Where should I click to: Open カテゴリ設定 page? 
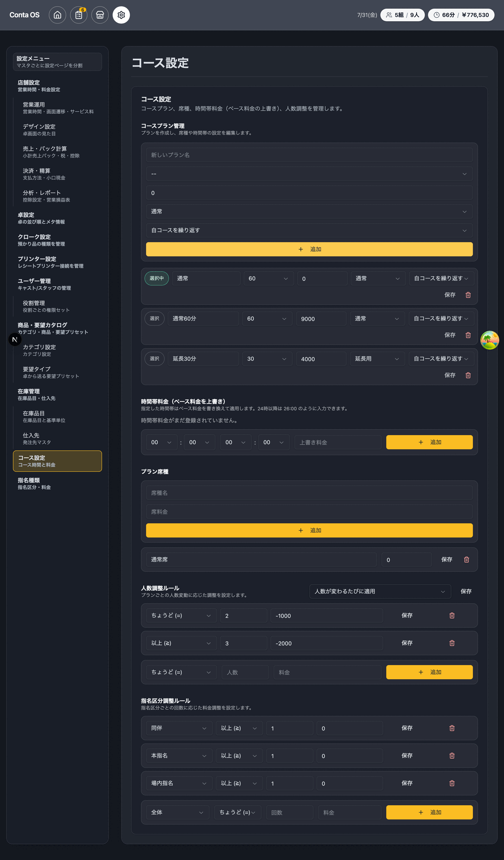[x=60, y=350]
